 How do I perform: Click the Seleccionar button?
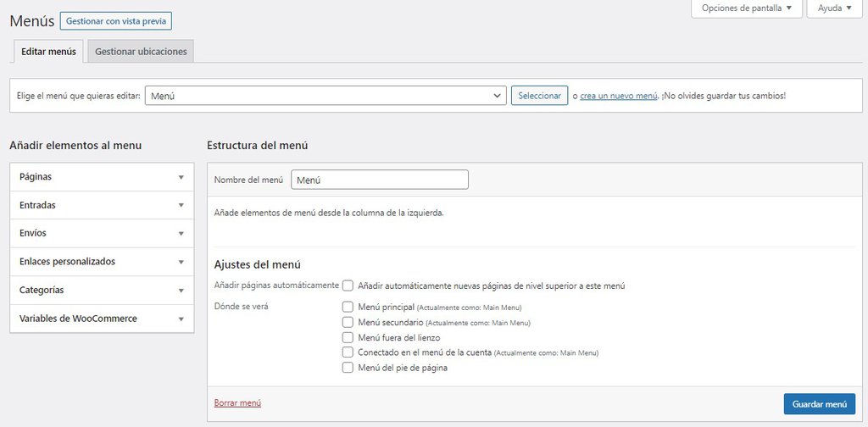[539, 95]
